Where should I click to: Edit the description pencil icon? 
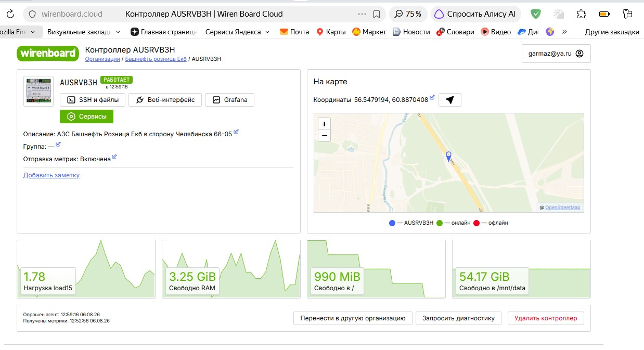236,132
